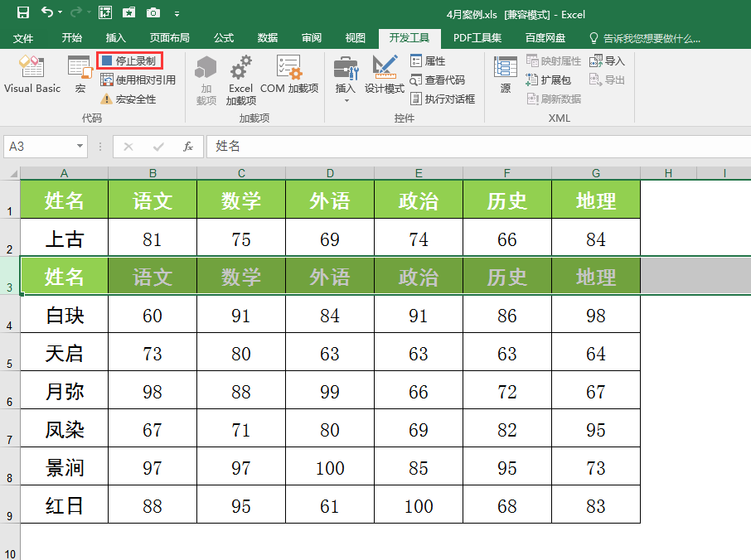Open the XML 源 source pane
This screenshot has height=560, width=751.
coord(506,75)
